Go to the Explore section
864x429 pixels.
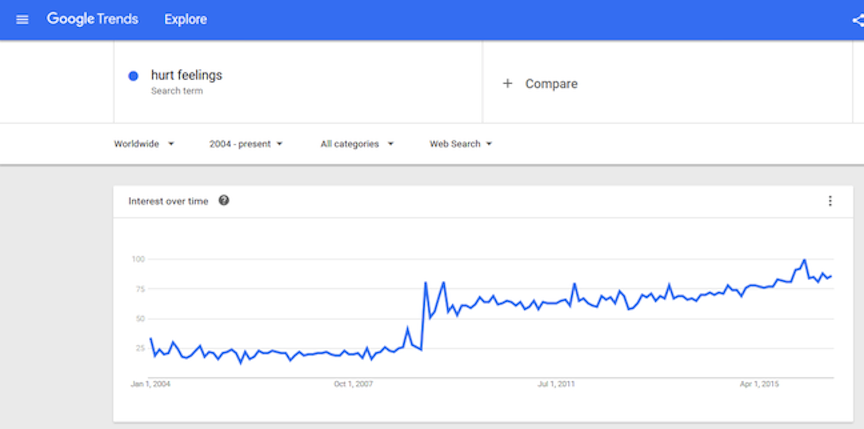[x=186, y=20]
